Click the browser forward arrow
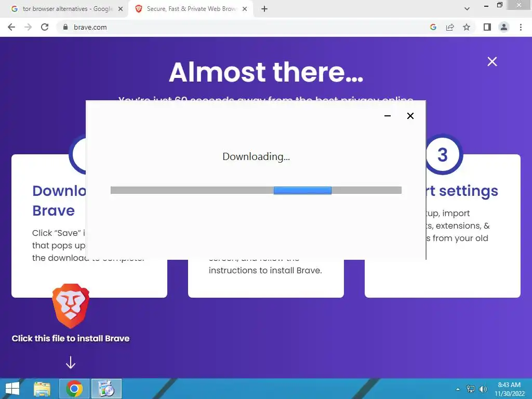This screenshot has width=532, height=399. 28,27
